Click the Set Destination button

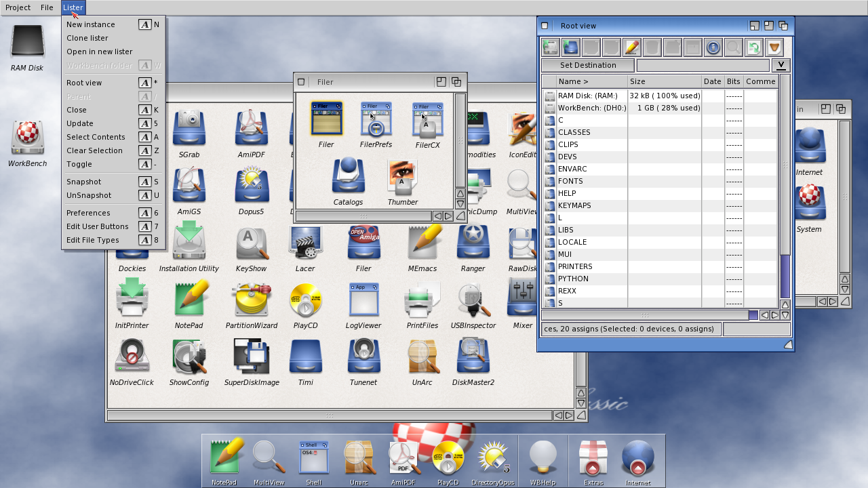point(588,65)
